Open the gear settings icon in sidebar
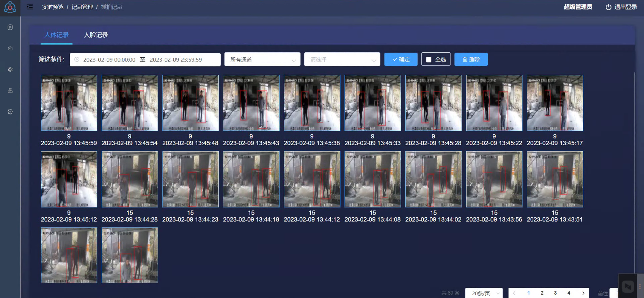 click(10, 112)
